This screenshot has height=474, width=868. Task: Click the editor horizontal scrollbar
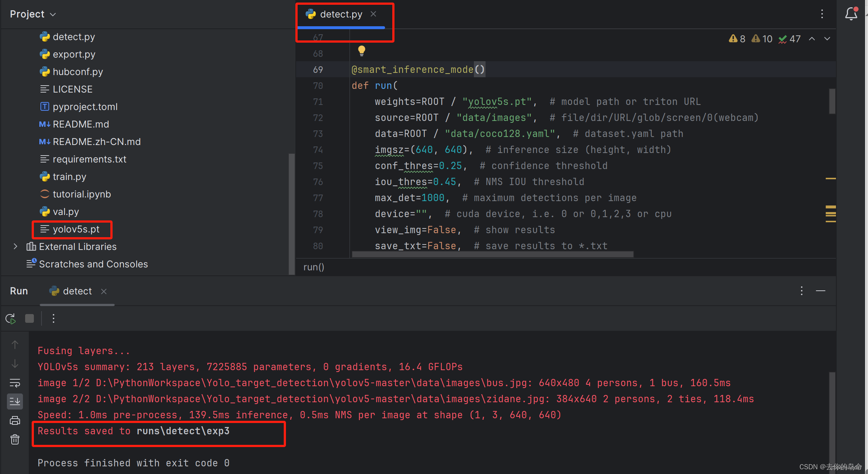[x=493, y=254]
